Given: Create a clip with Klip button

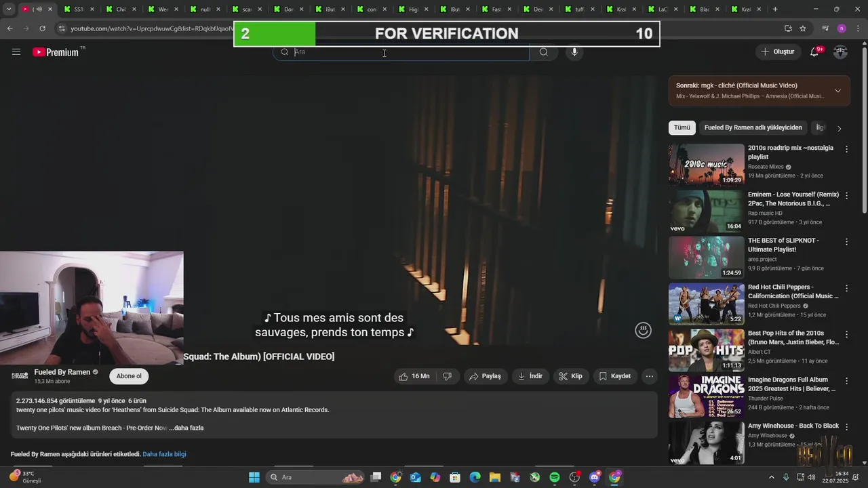Looking at the screenshot, I should point(571,376).
